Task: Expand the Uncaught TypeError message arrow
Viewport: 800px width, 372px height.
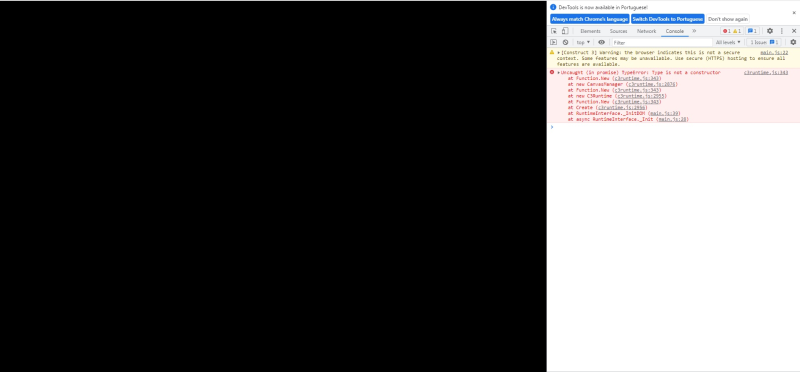Action: tap(559, 72)
